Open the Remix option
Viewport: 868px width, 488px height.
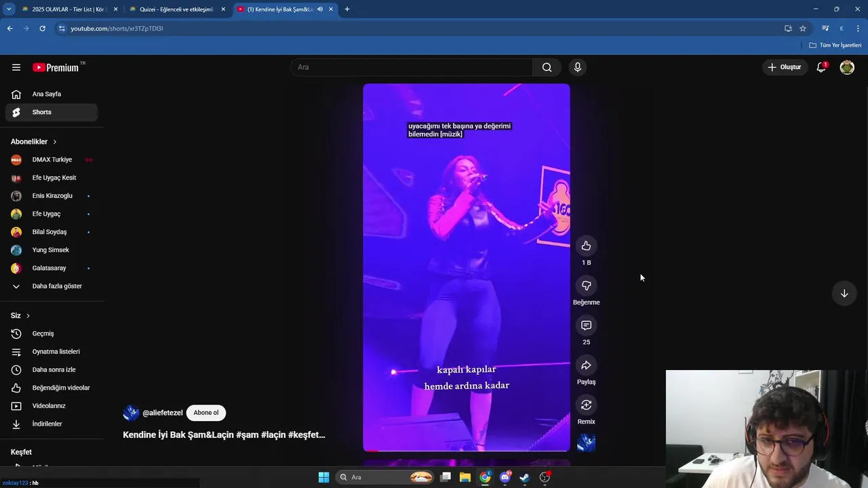point(587,405)
